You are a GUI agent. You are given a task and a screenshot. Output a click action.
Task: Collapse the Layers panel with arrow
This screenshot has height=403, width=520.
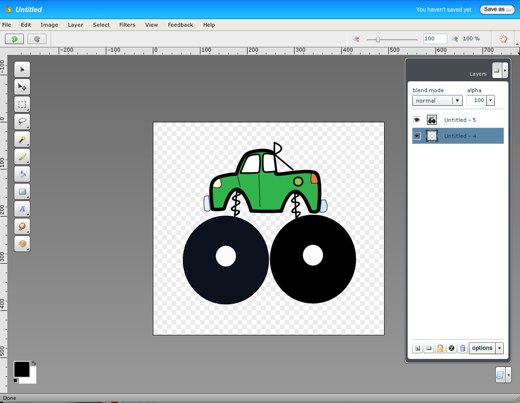(x=505, y=70)
